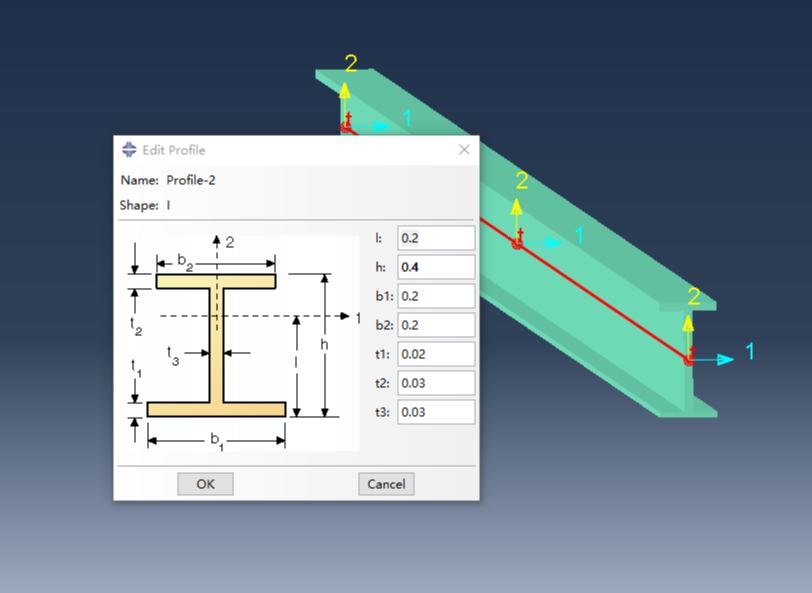Pick the yellow axis-2 arrow at the beam's far end
This screenshot has width=812, height=593.
(x=344, y=100)
